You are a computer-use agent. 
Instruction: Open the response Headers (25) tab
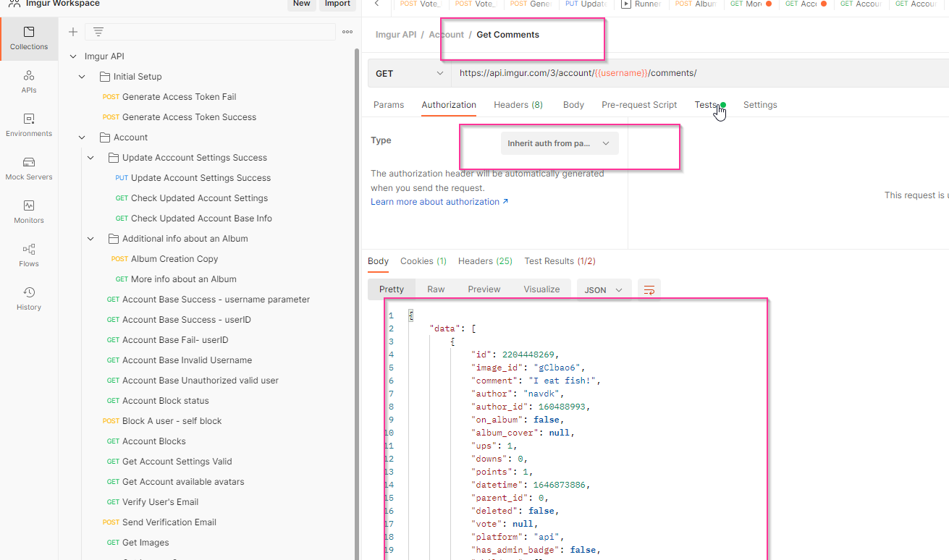(x=485, y=261)
